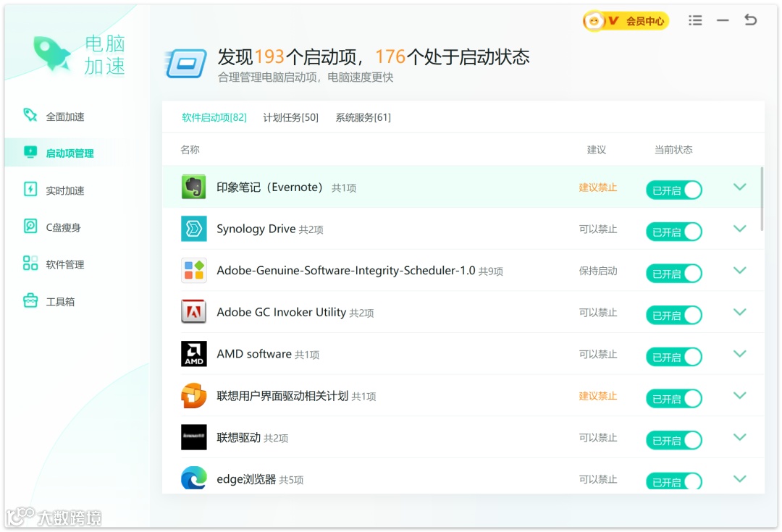
Task: Click the Adobe Genuine Software Scheduler icon
Action: click(193, 270)
